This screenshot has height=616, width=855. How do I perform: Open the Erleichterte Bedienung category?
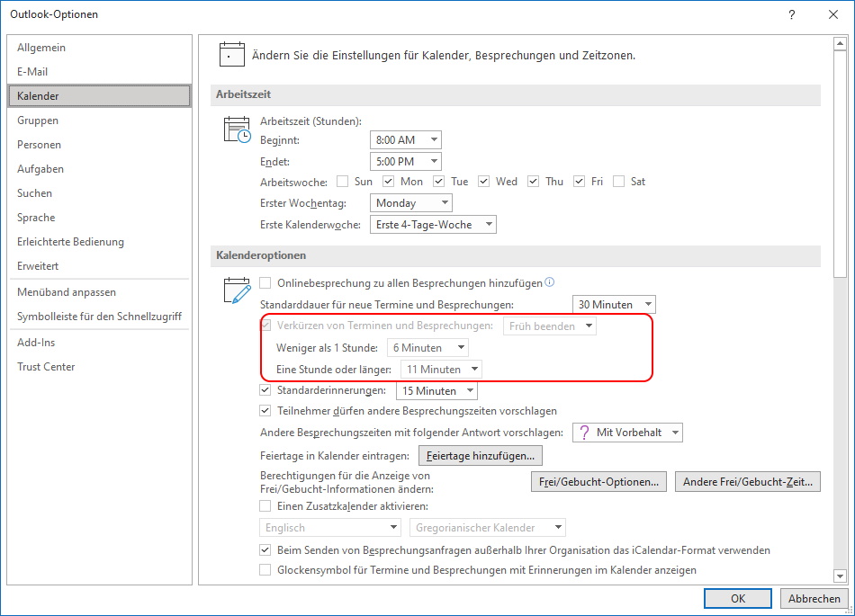pyautogui.click(x=99, y=242)
